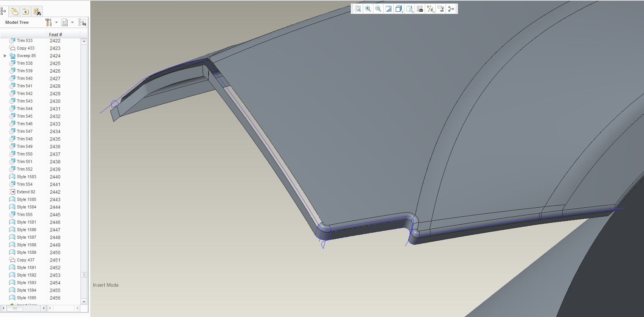
Task: Select the Style 1595 feature
Action: coord(26,298)
